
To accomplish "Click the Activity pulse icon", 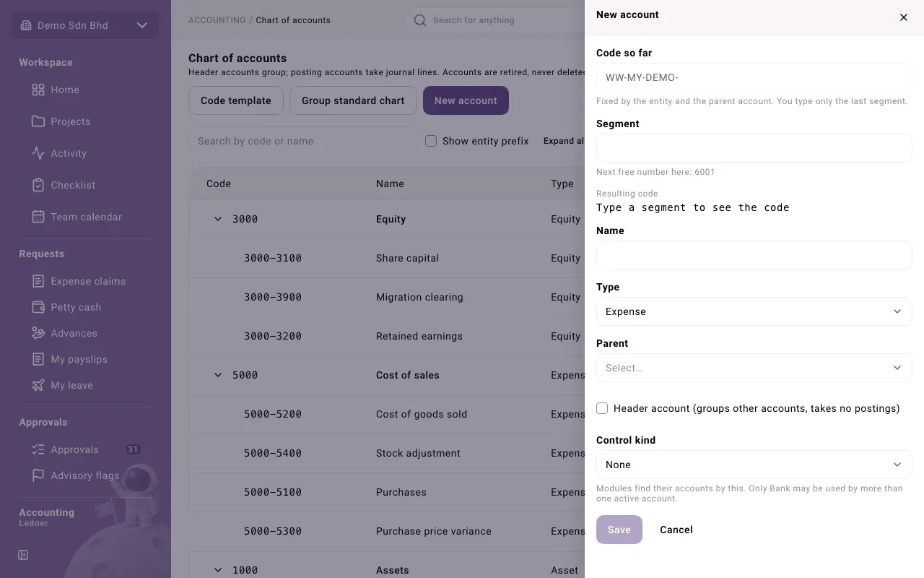I will click(38, 153).
